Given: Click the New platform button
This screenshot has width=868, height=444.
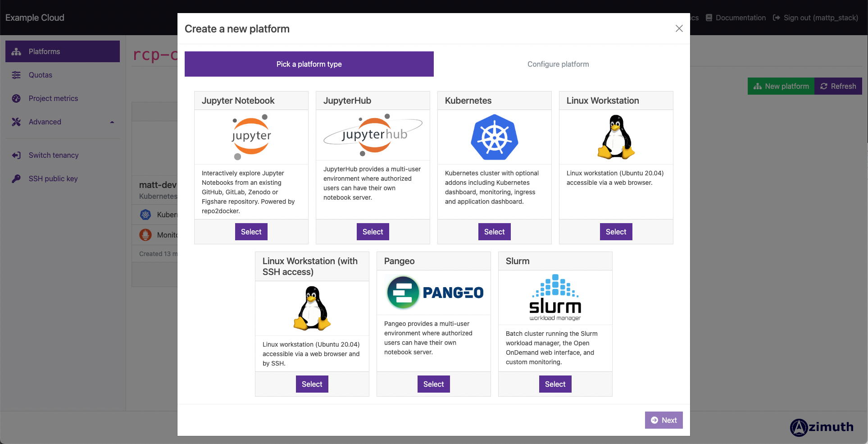Looking at the screenshot, I should [781, 86].
